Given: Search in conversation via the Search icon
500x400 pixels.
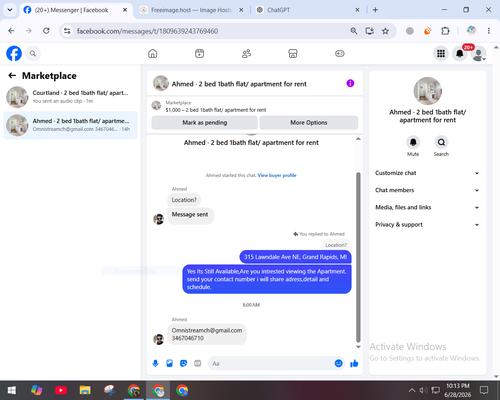Looking at the screenshot, I should point(441,142).
